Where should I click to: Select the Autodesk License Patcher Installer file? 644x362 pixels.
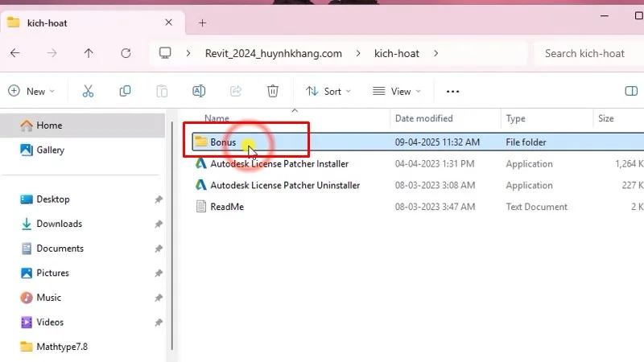(279, 163)
